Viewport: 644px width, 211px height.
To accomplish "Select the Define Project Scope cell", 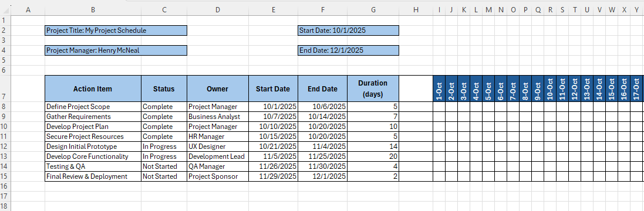I will [93, 107].
